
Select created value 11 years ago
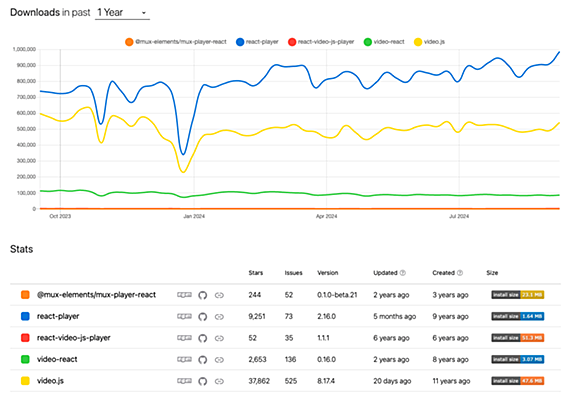[x=451, y=381]
